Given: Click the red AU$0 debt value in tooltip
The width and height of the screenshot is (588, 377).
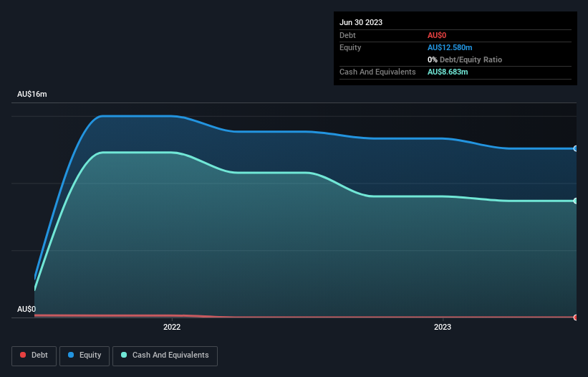Looking at the screenshot, I should click(437, 35).
